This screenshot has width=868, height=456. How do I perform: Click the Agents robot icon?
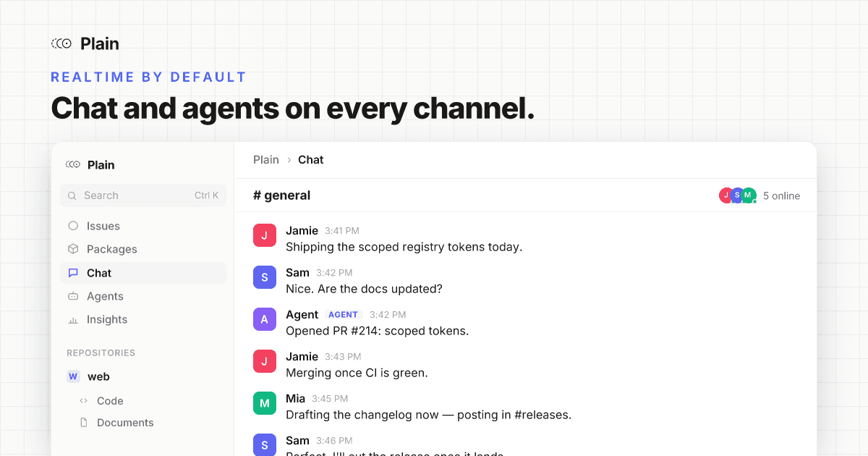73,296
